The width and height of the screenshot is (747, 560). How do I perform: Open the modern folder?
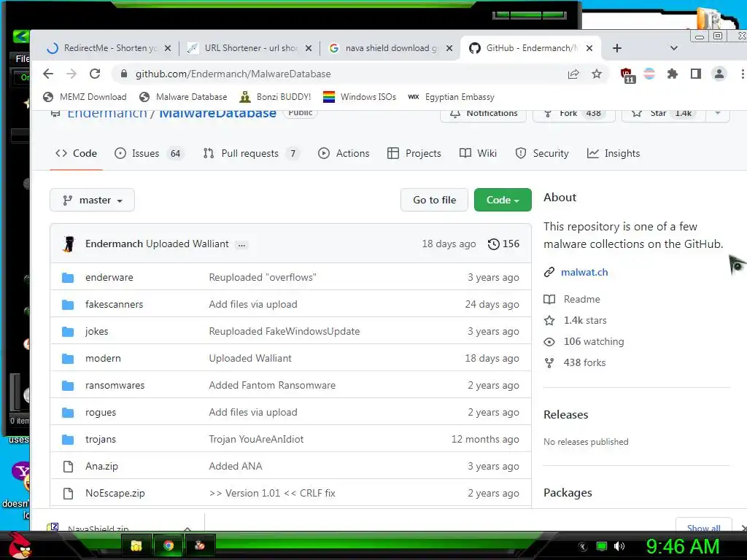pyautogui.click(x=103, y=359)
